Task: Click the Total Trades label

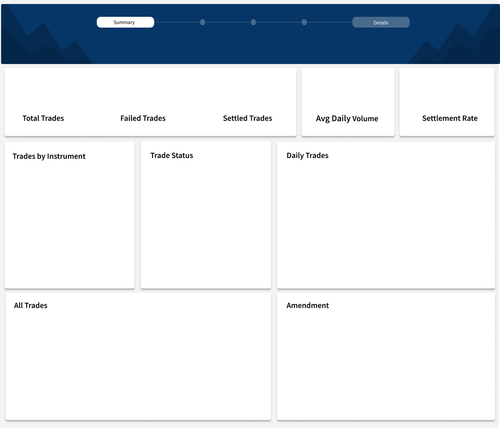Action: point(43,118)
